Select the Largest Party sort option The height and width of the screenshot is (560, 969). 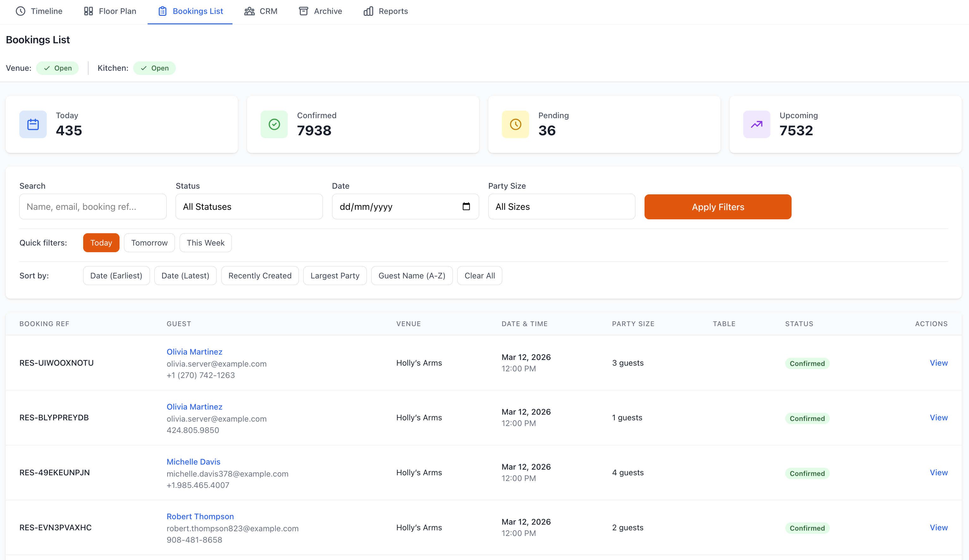tap(335, 275)
